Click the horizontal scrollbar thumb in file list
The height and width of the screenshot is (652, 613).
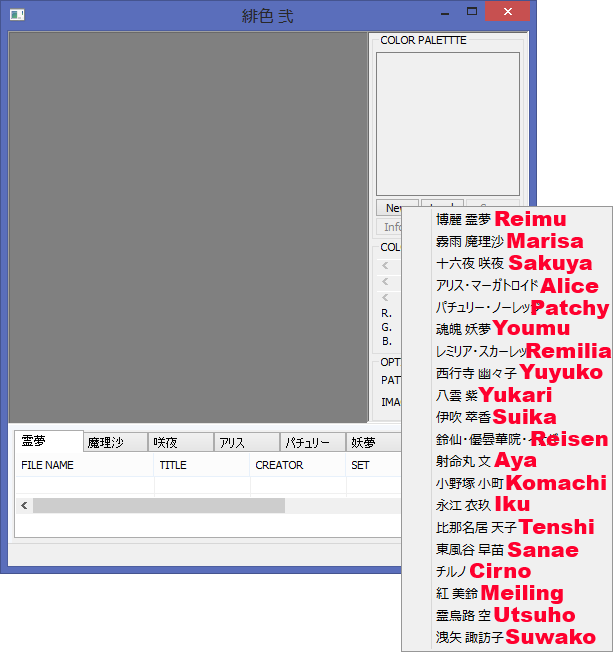[159, 506]
